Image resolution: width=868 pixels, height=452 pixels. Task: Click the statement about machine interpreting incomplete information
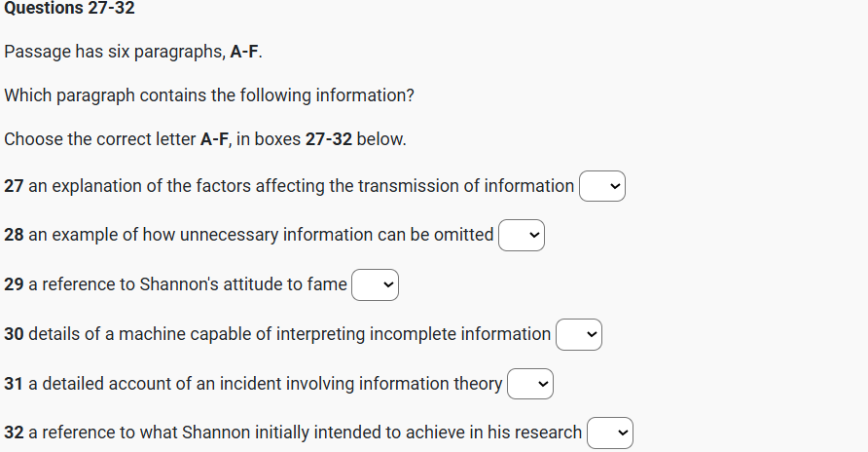pyautogui.click(x=289, y=334)
